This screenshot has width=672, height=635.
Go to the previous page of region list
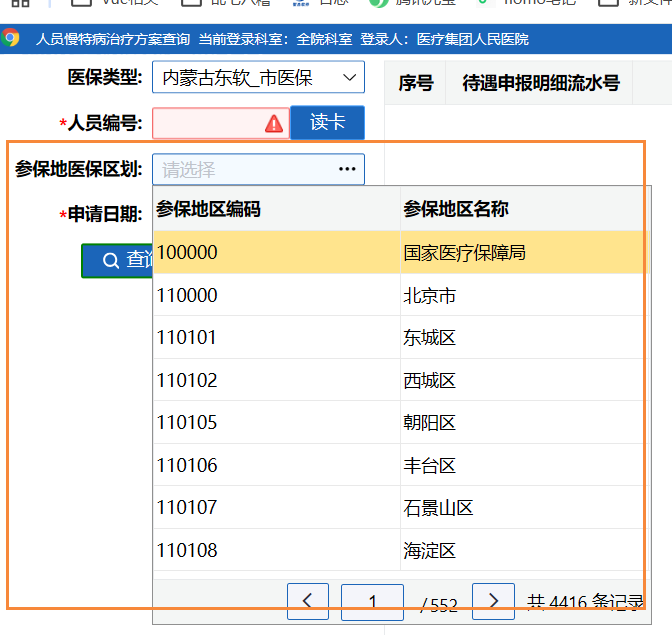[x=308, y=601]
